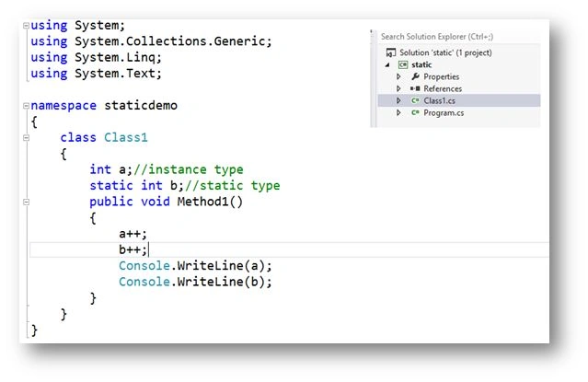Select the static project label
The height and width of the screenshot is (382, 588).
coord(421,65)
